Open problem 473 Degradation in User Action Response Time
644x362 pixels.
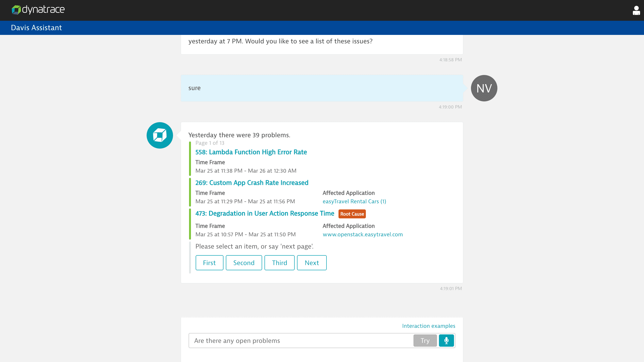point(265,213)
